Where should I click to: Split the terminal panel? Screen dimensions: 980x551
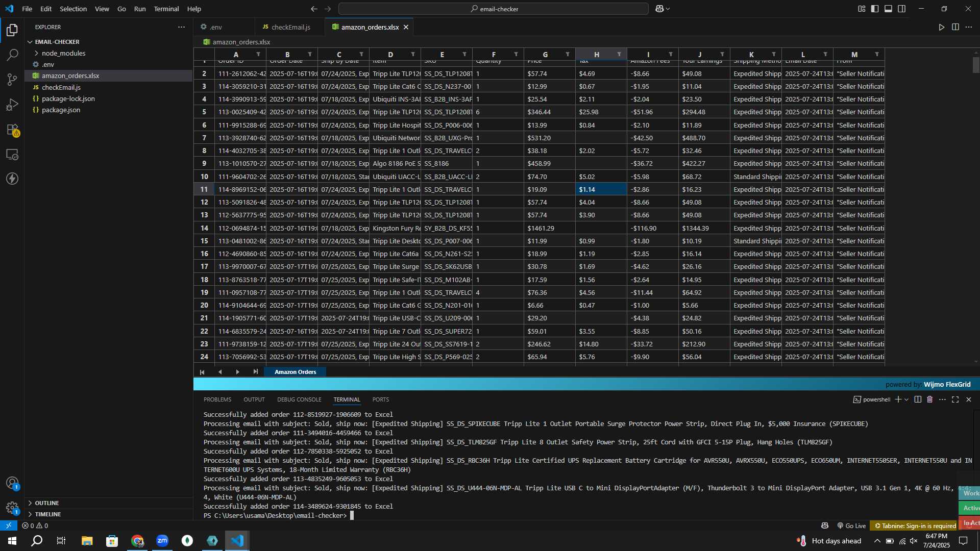[x=918, y=399]
